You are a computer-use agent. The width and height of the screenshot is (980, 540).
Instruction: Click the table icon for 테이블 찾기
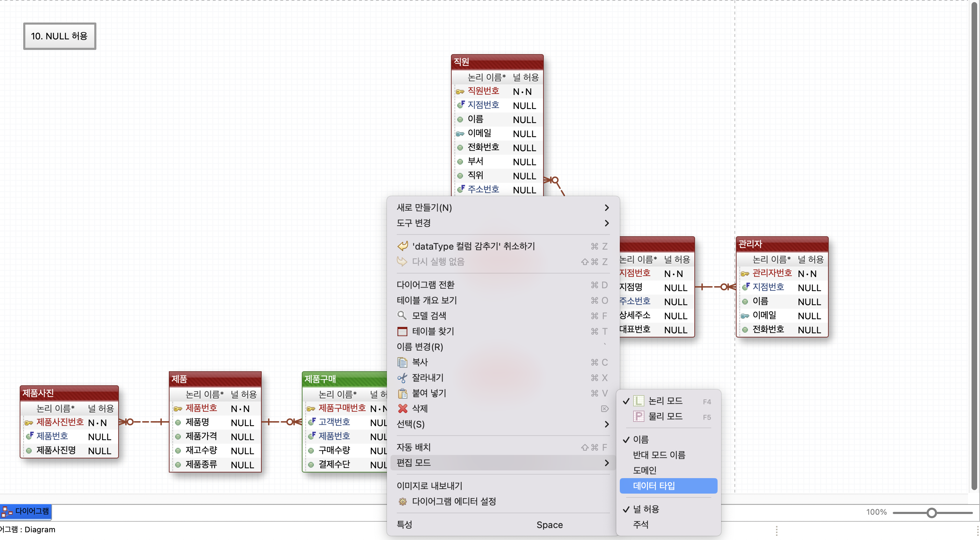(402, 331)
